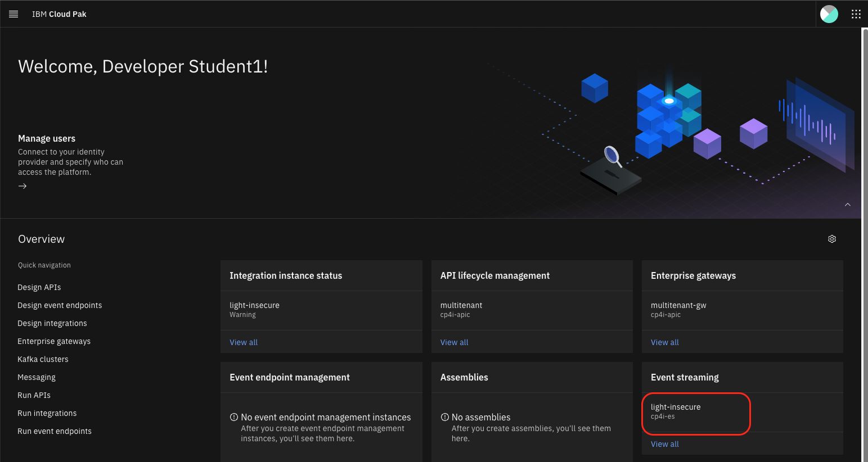The height and width of the screenshot is (462, 868).
Task: Click the Integration instance status card title
Action: (x=286, y=275)
